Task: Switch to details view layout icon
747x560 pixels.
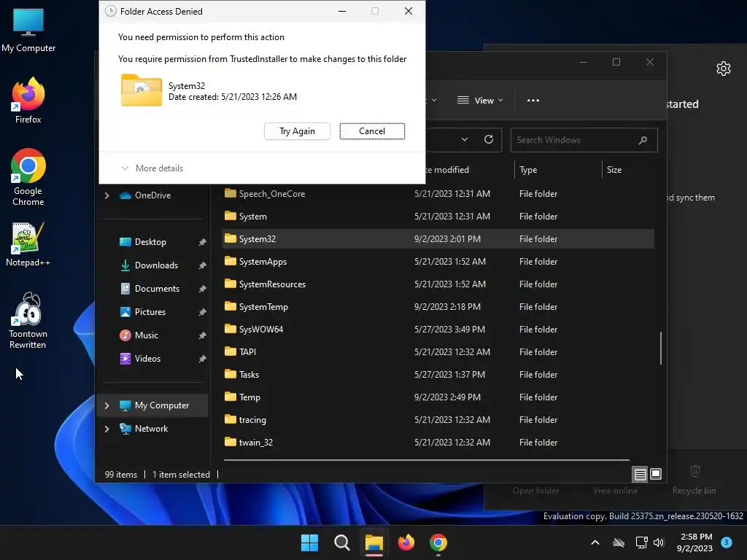Action: [640, 474]
